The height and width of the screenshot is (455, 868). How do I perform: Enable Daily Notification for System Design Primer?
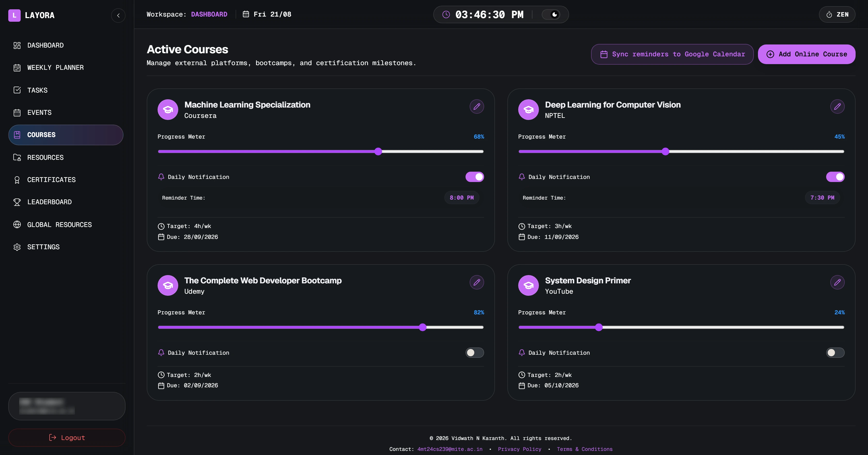click(x=835, y=352)
